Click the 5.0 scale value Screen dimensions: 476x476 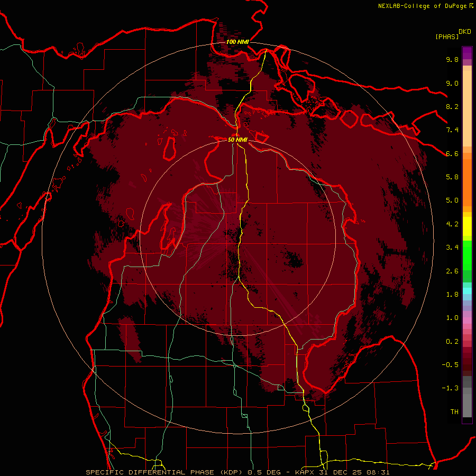(452, 200)
